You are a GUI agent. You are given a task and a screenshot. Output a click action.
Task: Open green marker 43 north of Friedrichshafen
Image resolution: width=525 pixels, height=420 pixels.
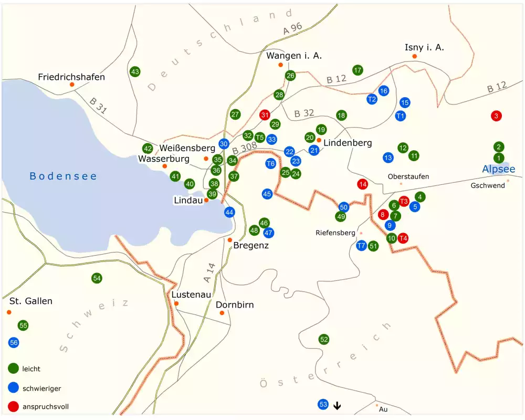click(x=135, y=71)
